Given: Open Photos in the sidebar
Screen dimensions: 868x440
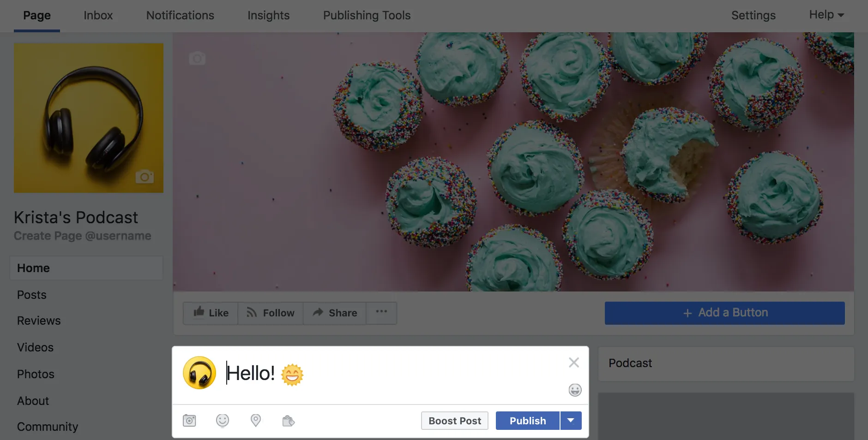Looking at the screenshot, I should click(x=36, y=374).
